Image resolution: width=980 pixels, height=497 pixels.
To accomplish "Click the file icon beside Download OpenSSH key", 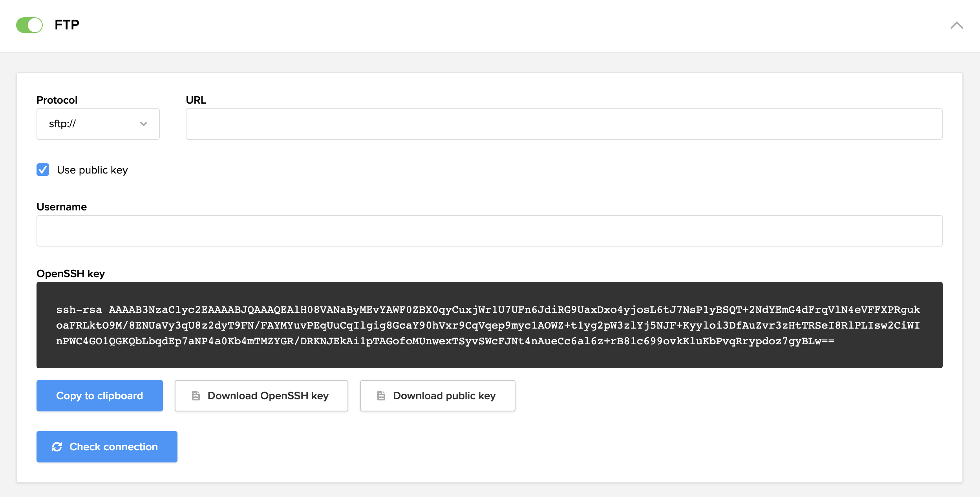I will 196,396.
